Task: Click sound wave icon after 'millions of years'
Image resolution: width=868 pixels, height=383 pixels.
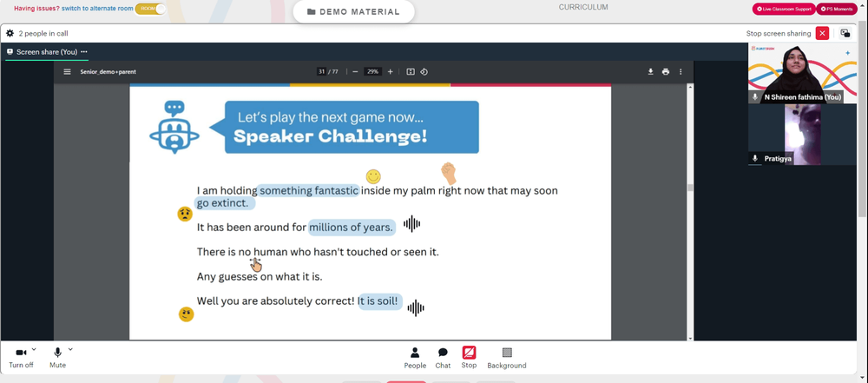Action: tap(411, 224)
